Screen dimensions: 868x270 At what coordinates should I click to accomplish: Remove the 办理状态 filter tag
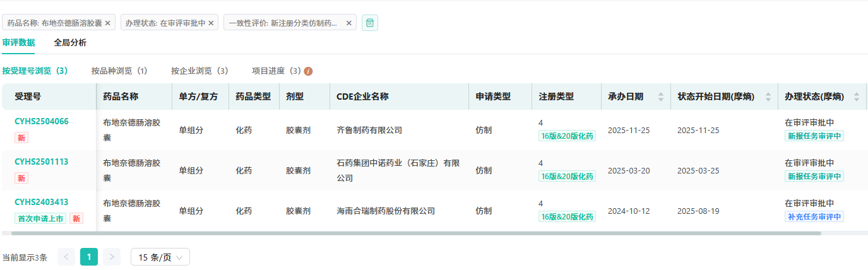click(211, 23)
